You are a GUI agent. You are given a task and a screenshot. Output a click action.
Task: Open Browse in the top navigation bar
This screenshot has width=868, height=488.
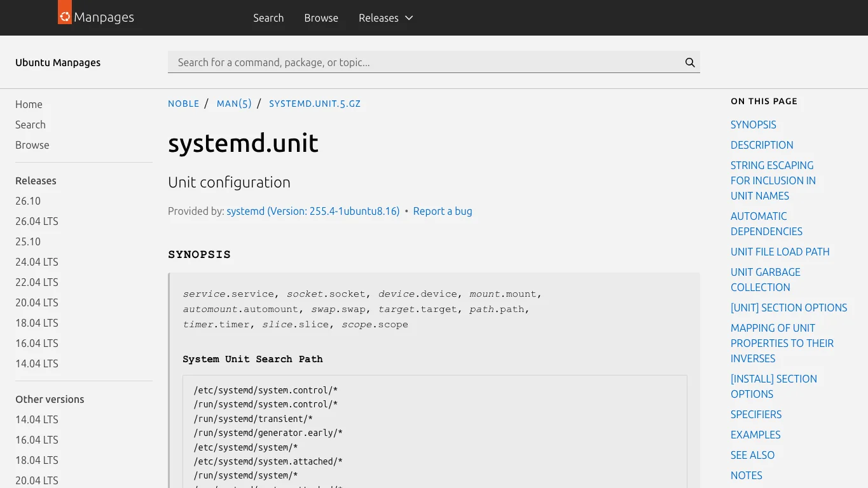click(321, 18)
